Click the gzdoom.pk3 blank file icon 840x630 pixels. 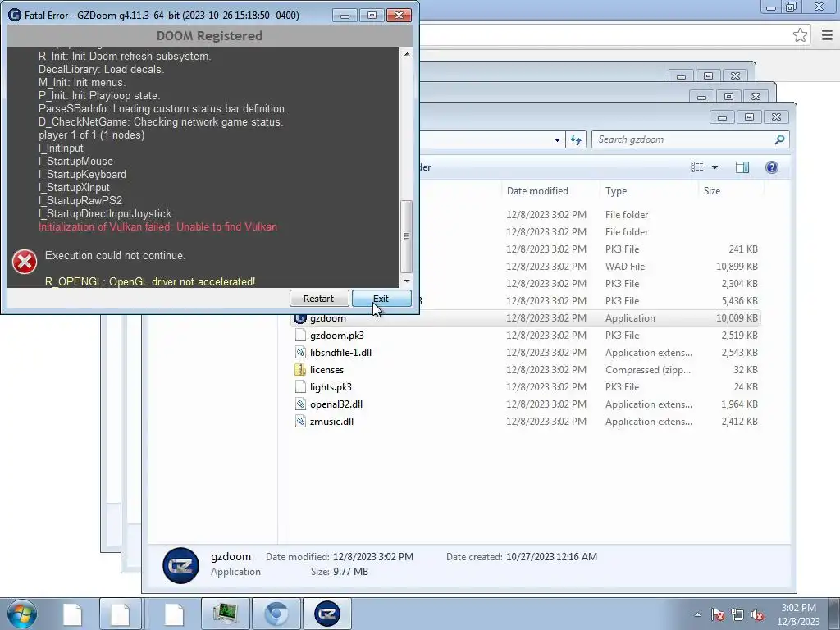pos(300,336)
